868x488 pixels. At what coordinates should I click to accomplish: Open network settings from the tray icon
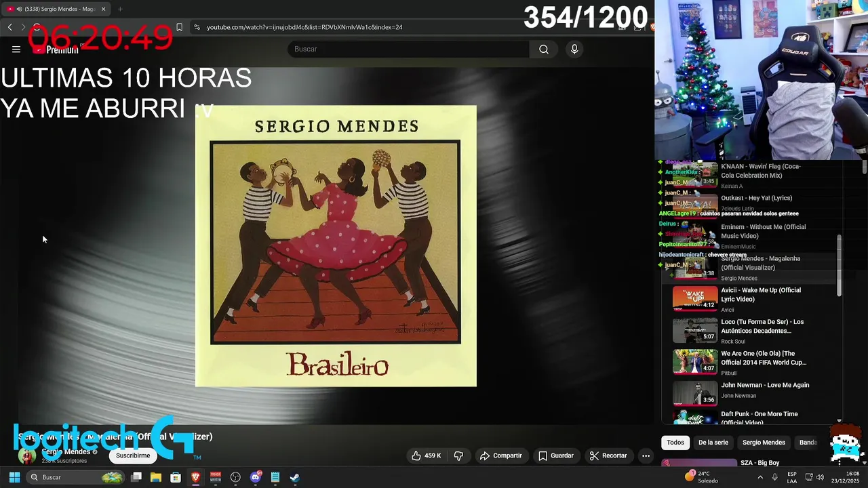tap(808, 477)
